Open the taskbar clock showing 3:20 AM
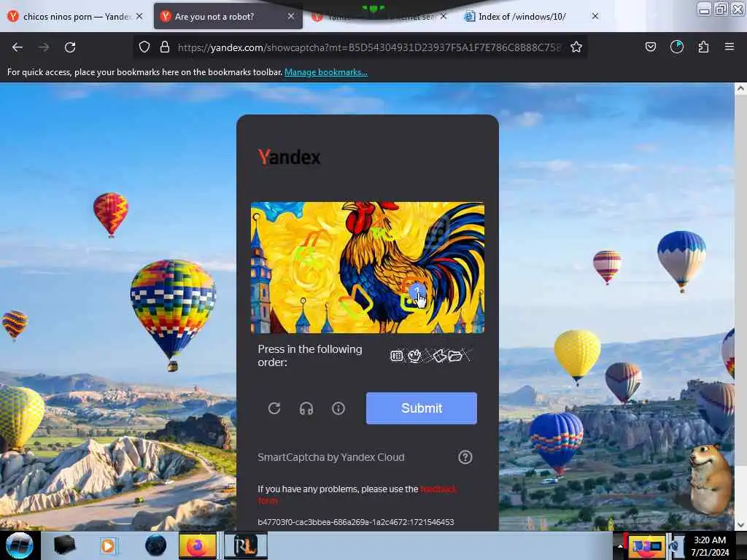Screen dimensions: 747x560 tap(710, 545)
